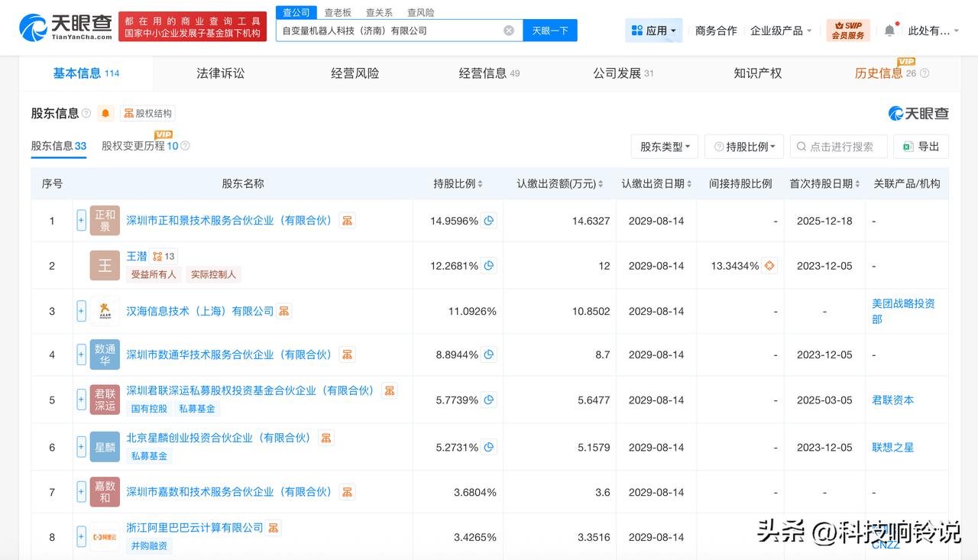Screen dimensions: 978x560
Task: Click the 导出 export button
Action: click(x=921, y=147)
